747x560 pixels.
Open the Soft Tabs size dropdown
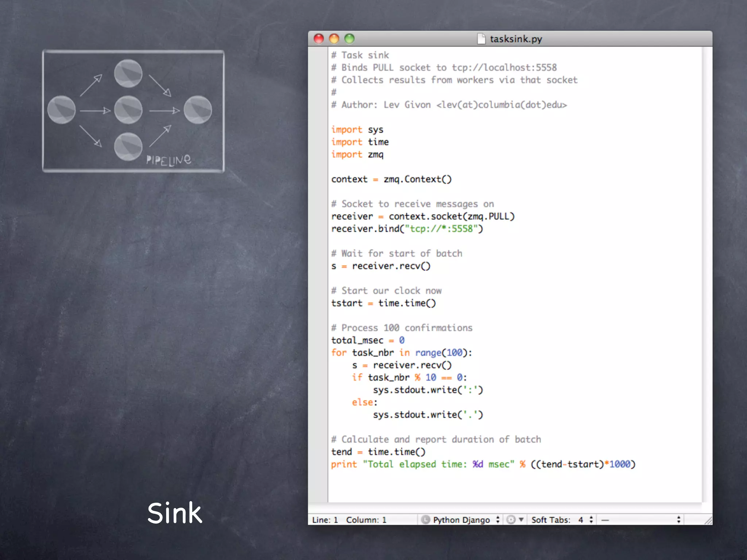click(x=562, y=520)
